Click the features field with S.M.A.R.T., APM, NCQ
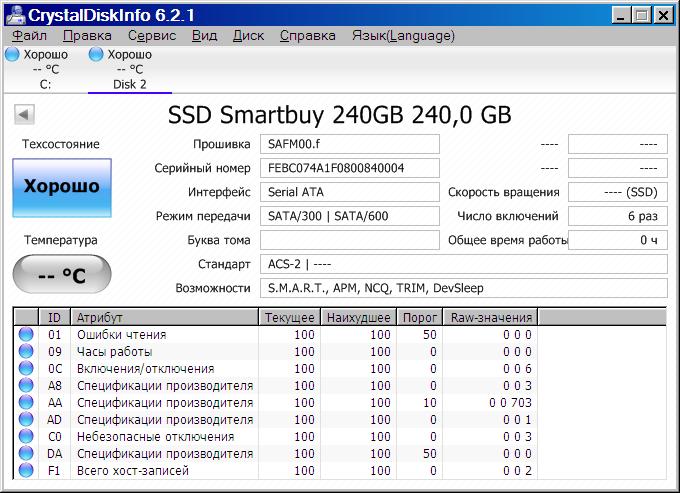This screenshot has height=493, width=680. point(464,288)
